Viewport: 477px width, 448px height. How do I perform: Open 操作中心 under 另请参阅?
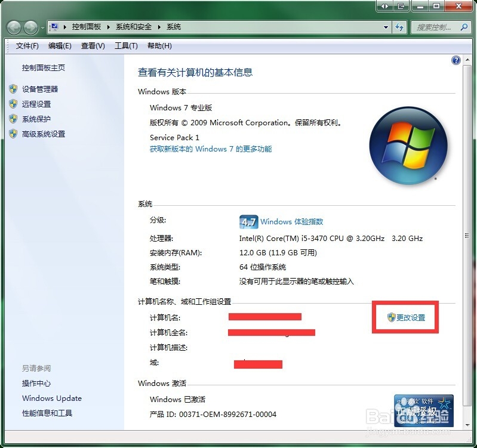36,383
